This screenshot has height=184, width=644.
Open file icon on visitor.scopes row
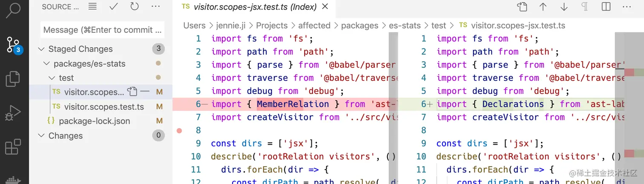[x=132, y=92]
